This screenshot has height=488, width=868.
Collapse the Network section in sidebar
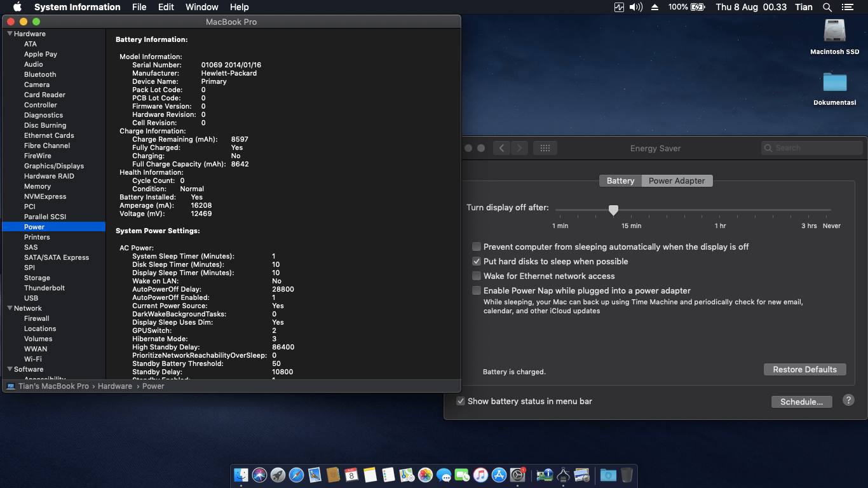coord(10,308)
